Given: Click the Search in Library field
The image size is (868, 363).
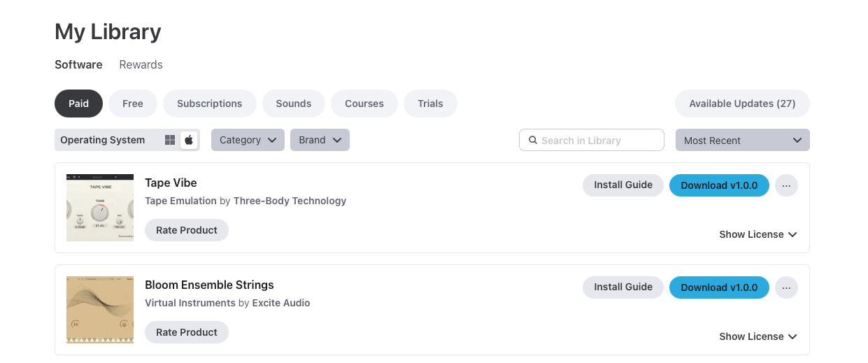Looking at the screenshot, I should pyautogui.click(x=592, y=140).
